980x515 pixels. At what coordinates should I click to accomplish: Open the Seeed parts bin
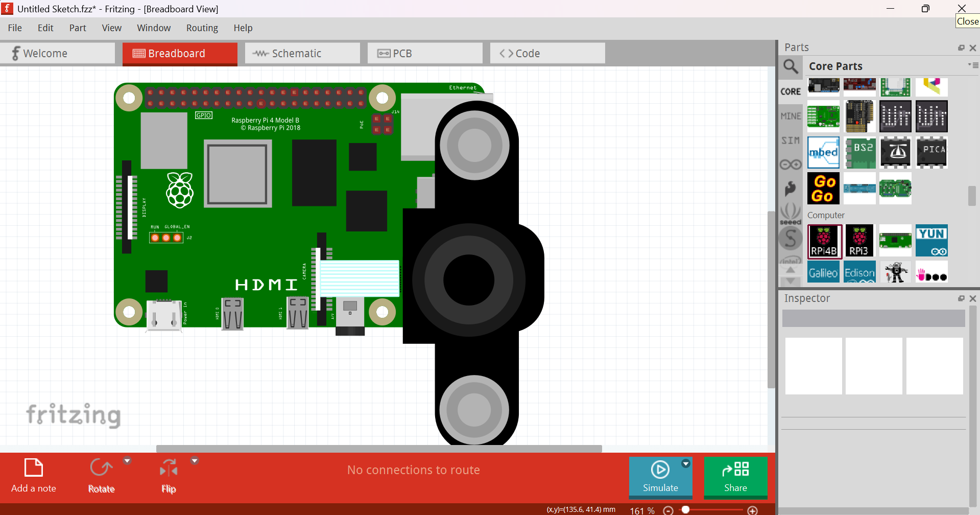[791, 214]
